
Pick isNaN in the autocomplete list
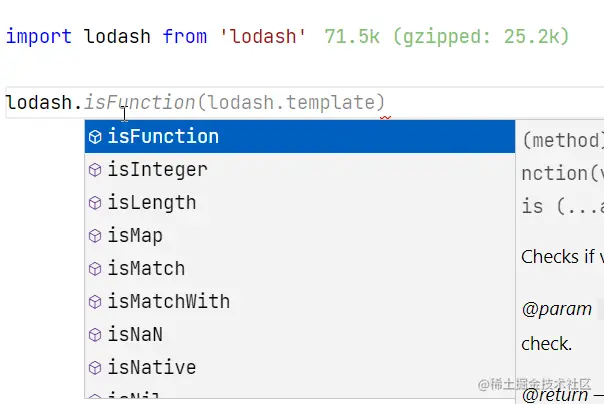pos(300,335)
